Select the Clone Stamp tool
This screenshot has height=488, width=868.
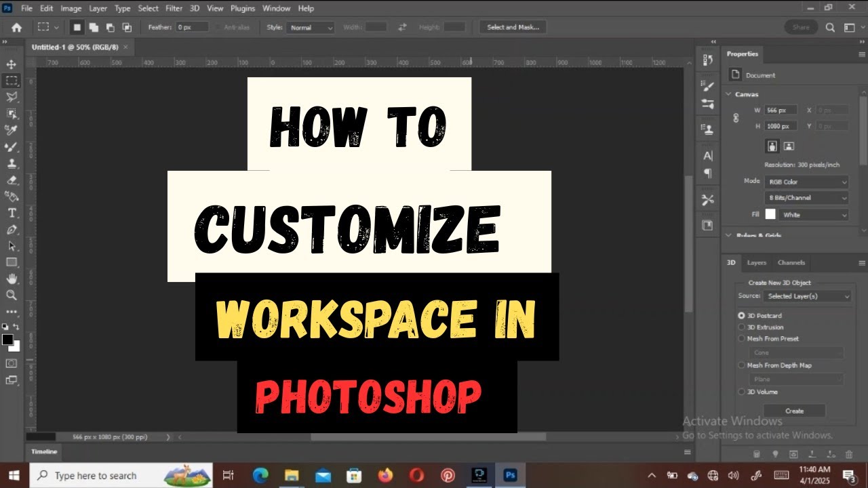(12, 163)
